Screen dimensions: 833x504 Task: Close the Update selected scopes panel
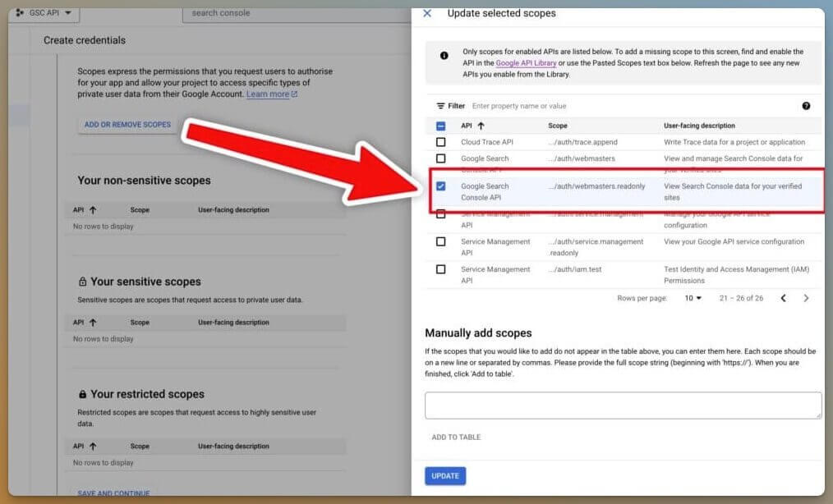click(x=427, y=13)
